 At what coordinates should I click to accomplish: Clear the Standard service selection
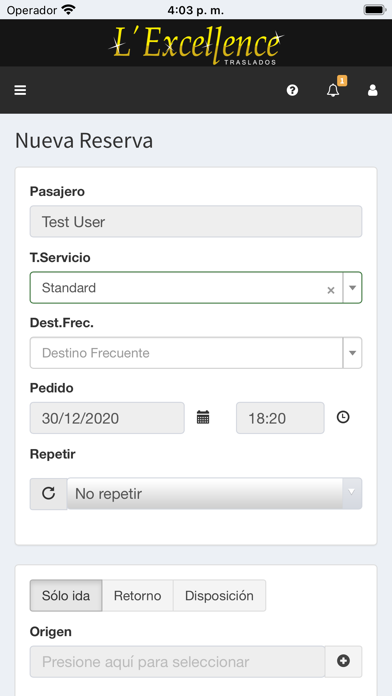331,290
